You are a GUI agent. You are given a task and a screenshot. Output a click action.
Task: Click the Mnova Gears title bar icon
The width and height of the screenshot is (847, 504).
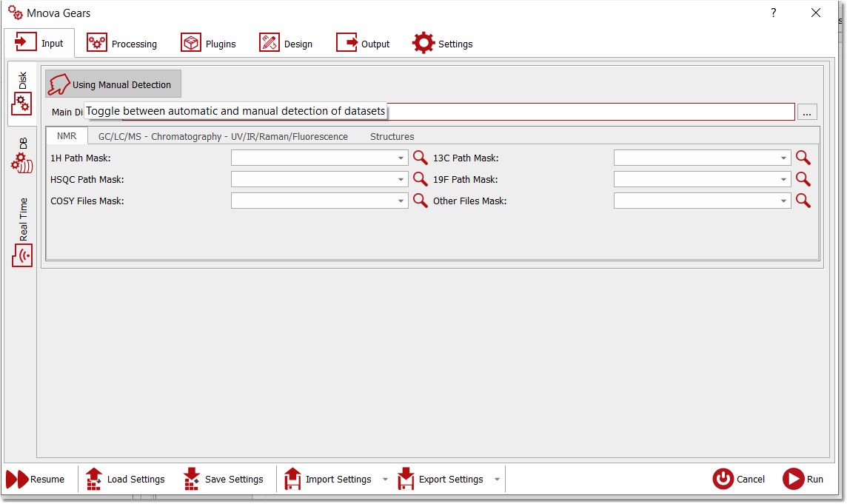click(15, 13)
